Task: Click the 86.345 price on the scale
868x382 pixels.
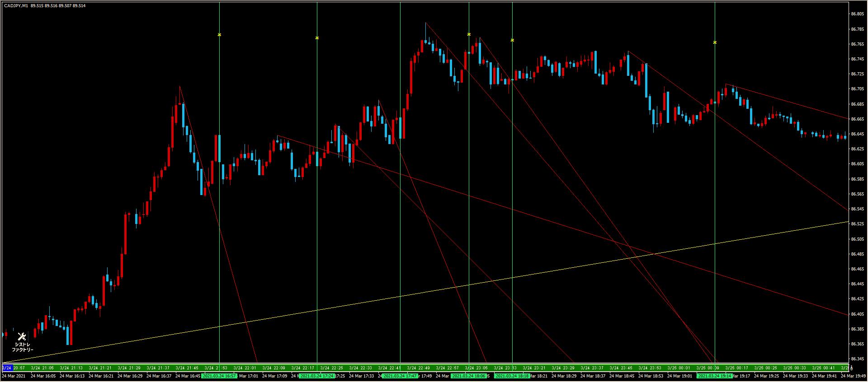Action: 857,359
